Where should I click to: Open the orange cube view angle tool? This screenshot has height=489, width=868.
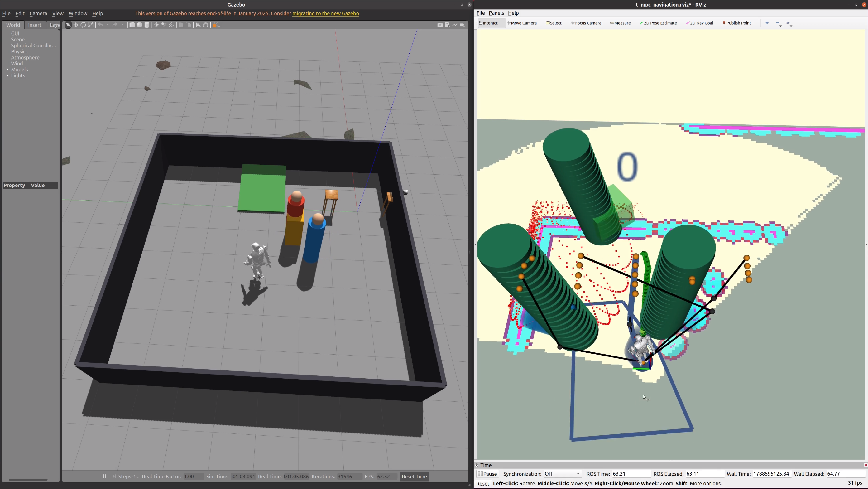click(x=216, y=25)
